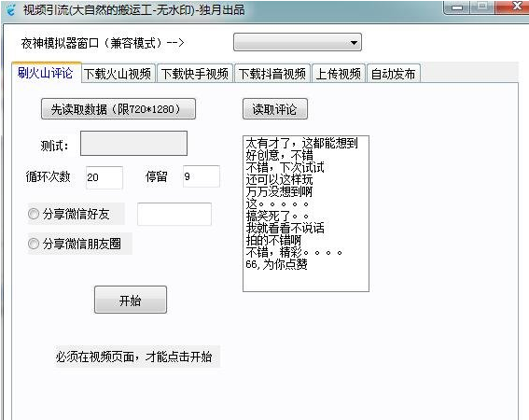
Task: Click the app icon in title bar
Action: pyautogui.click(x=11, y=9)
